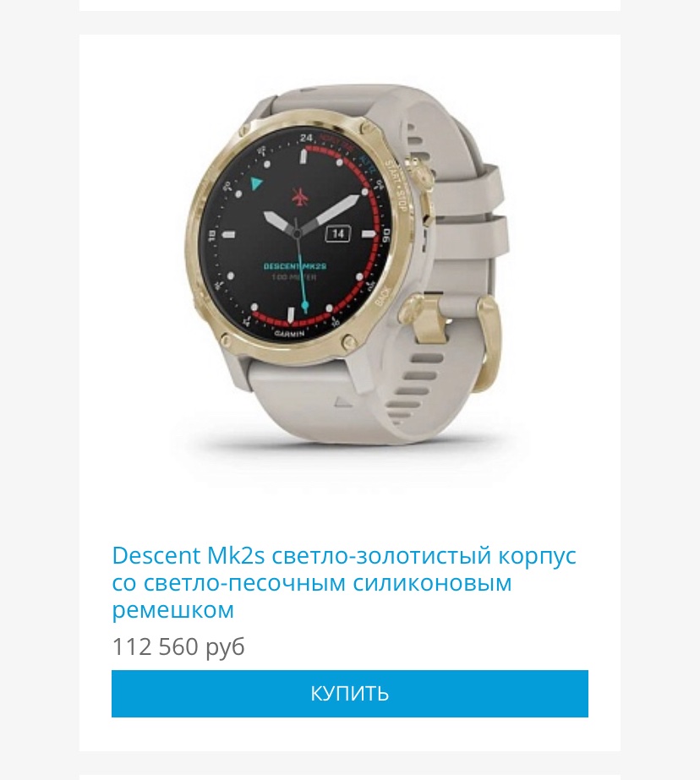700x780 pixels.
Task: Click the DESCENT MK2S text on dial
Action: (294, 266)
